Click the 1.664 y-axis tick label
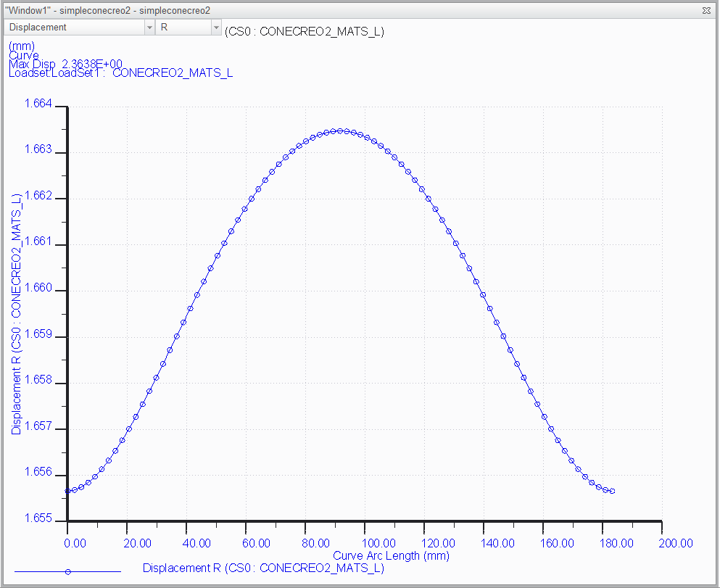 coord(38,103)
